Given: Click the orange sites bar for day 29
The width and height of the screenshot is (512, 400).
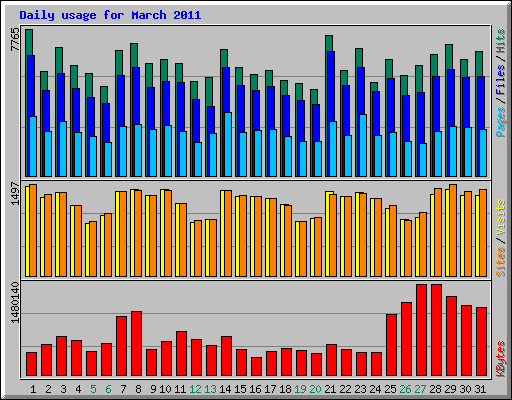Looking at the screenshot, I should (453, 230).
